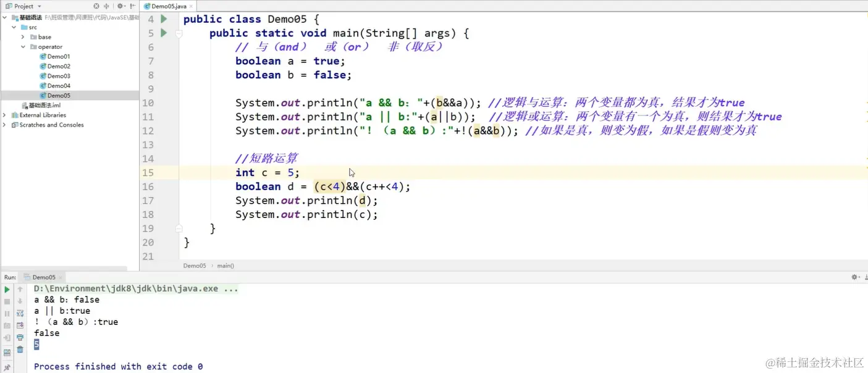The image size is (868, 373).
Task: Click the clear all trash icon in Run panel
Action: pyautogui.click(x=20, y=350)
